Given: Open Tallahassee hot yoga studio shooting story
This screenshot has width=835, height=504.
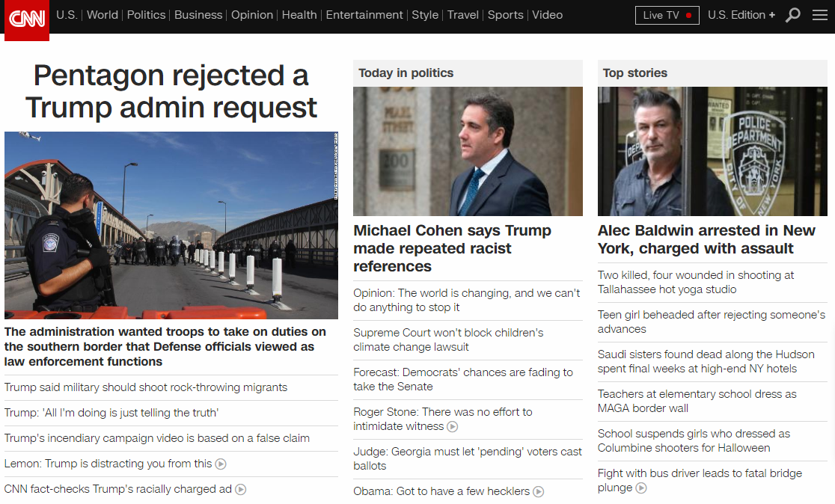Looking at the screenshot, I should [696, 282].
